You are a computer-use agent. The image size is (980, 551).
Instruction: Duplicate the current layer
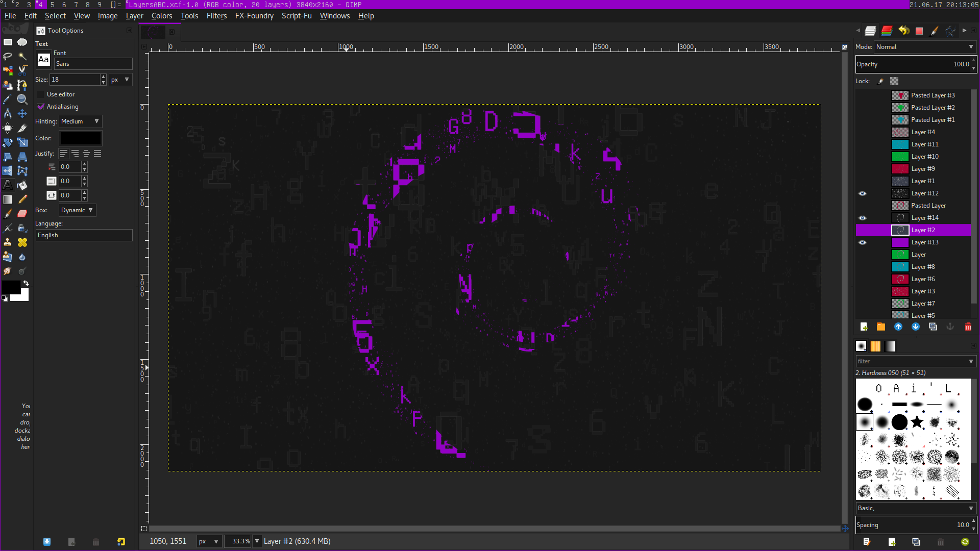pyautogui.click(x=933, y=327)
